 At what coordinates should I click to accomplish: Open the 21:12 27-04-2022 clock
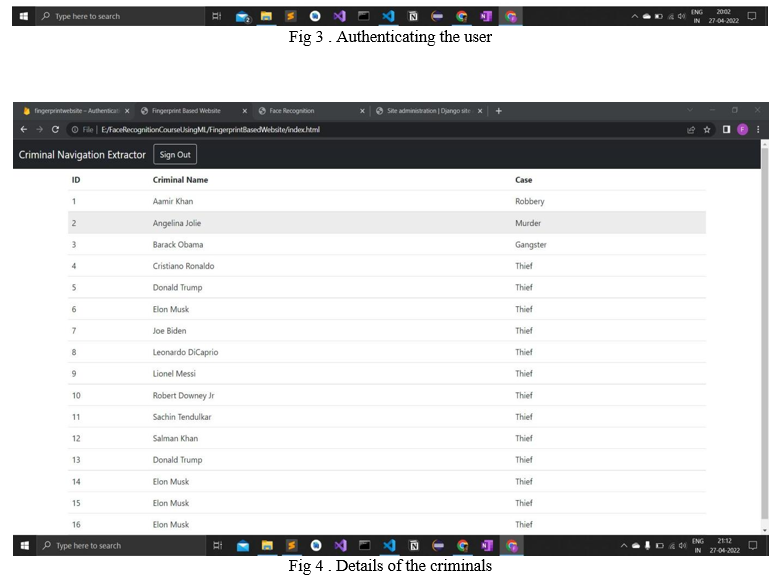click(x=724, y=545)
